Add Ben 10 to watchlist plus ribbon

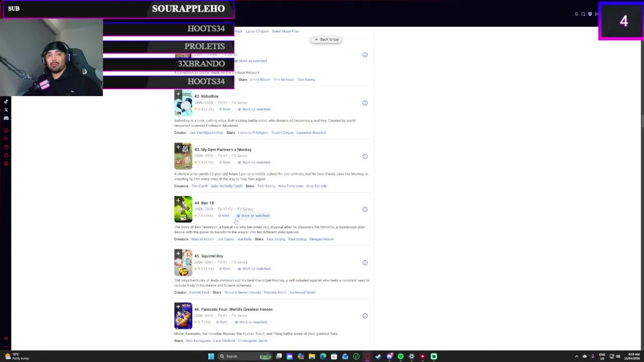pyautogui.click(x=178, y=201)
